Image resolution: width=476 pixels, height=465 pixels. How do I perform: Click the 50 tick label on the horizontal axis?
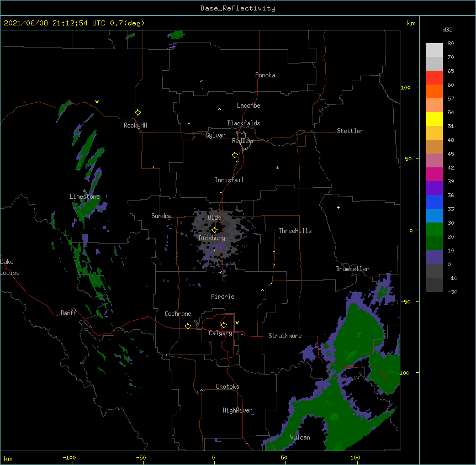pyautogui.click(x=284, y=457)
